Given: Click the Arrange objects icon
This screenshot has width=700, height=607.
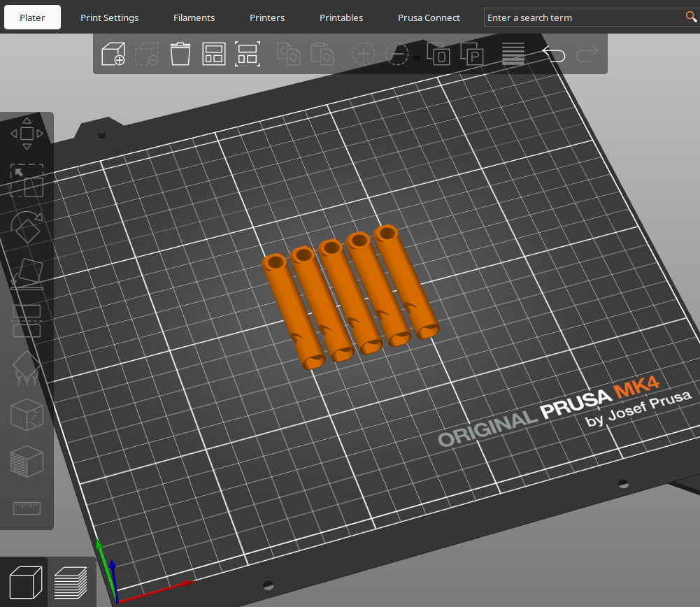Looking at the screenshot, I should point(213,55).
